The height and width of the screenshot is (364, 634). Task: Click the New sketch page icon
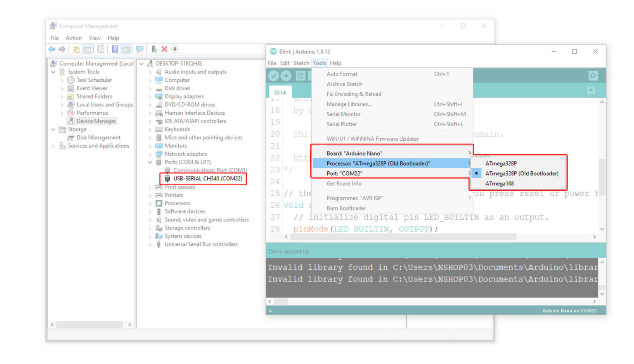[300, 76]
